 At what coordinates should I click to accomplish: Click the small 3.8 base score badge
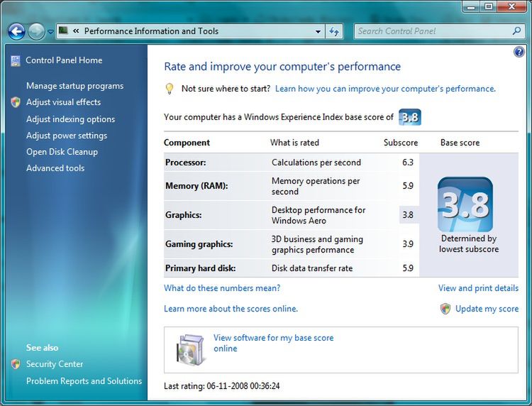pos(410,117)
